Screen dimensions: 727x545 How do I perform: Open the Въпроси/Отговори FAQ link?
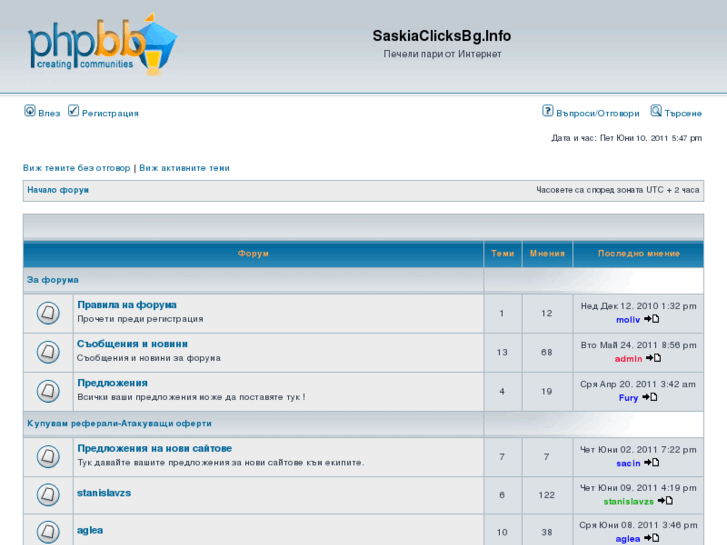tap(598, 113)
